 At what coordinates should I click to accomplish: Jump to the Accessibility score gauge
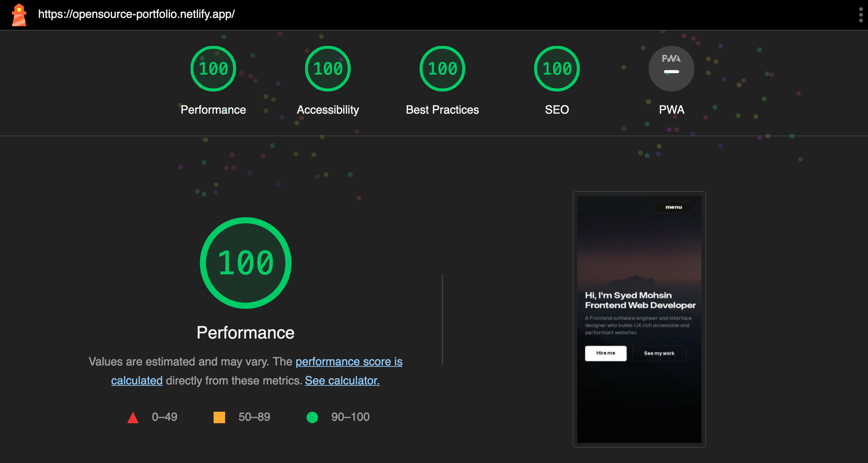tap(328, 68)
